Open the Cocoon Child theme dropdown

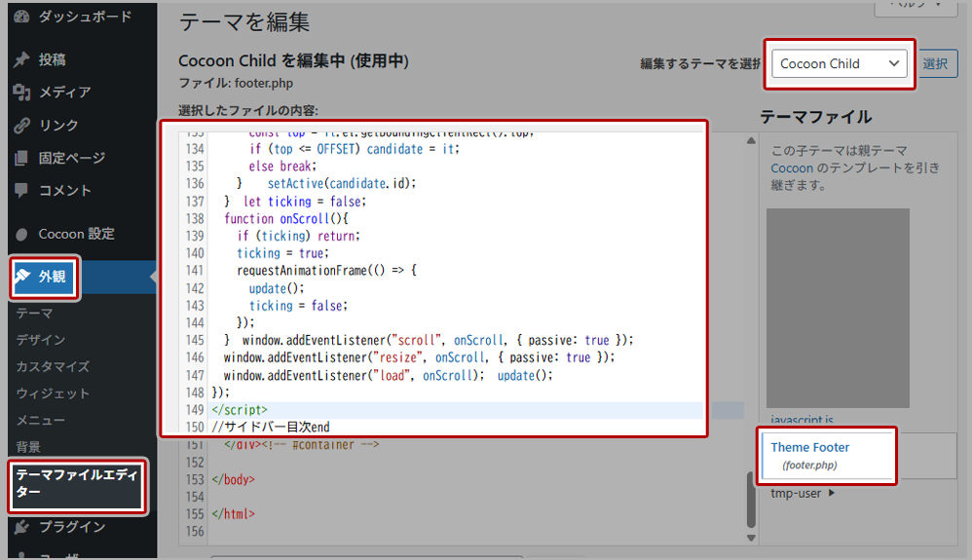(x=839, y=64)
